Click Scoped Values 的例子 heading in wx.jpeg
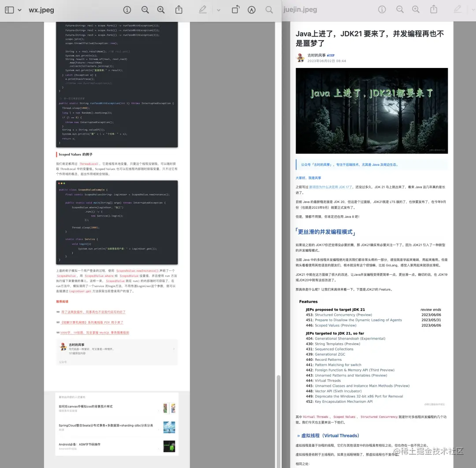The width and height of the screenshot is (476, 468). [76, 154]
